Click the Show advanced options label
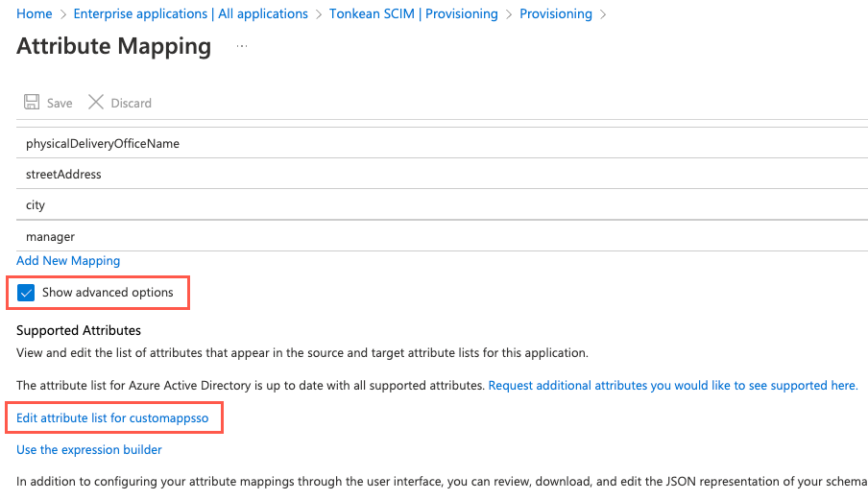868x500 pixels. click(108, 293)
